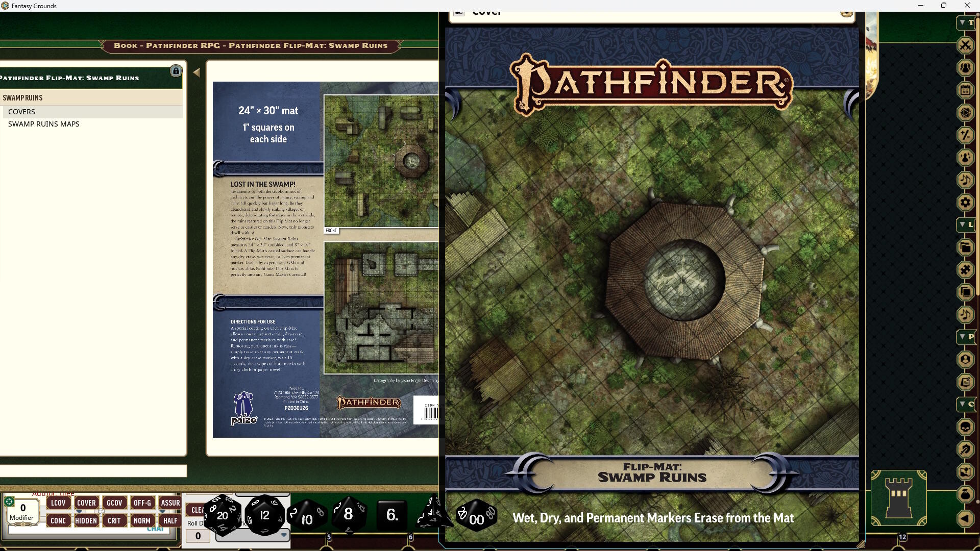Click the castle tower token icon
The height and width of the screenshot is (551, 980).
point(898,498)
